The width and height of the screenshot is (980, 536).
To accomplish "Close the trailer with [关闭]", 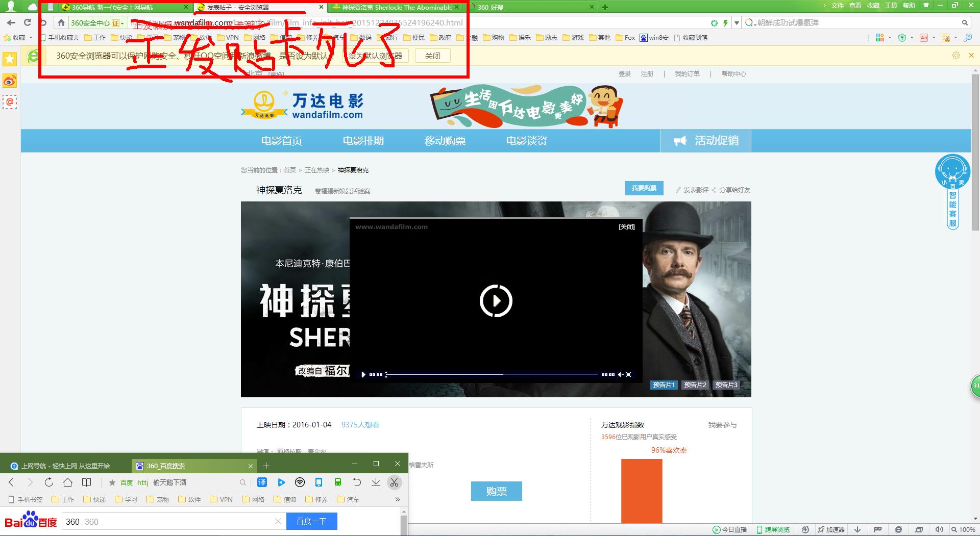I will (x=627, y=227).
